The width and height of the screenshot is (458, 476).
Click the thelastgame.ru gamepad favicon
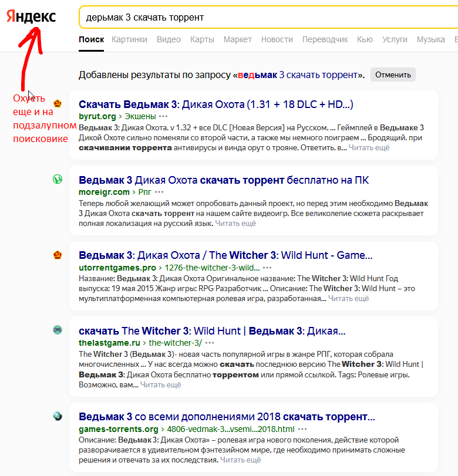click(58, 330)
